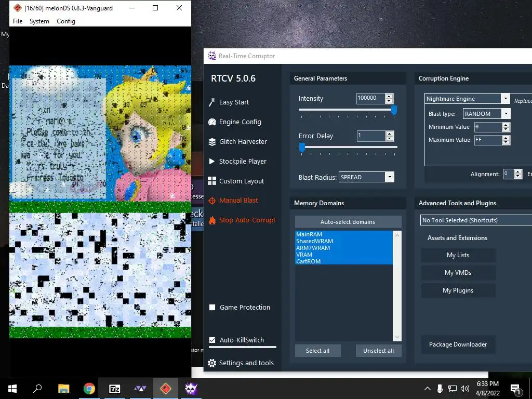The width and height of the screenshot is (532, 399).
Task: Click Auto-select domains button
Action: coord(348,221)
